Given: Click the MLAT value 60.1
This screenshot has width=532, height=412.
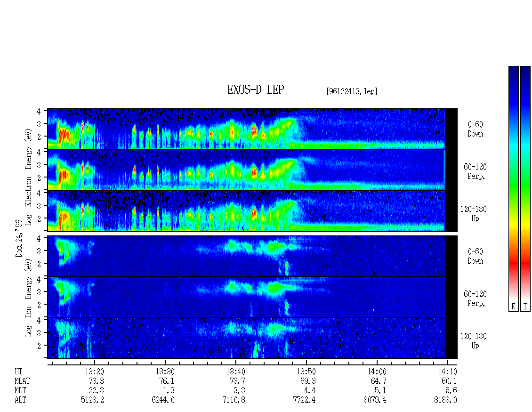Looking at the screenshot, I should (x=449, y=381).
